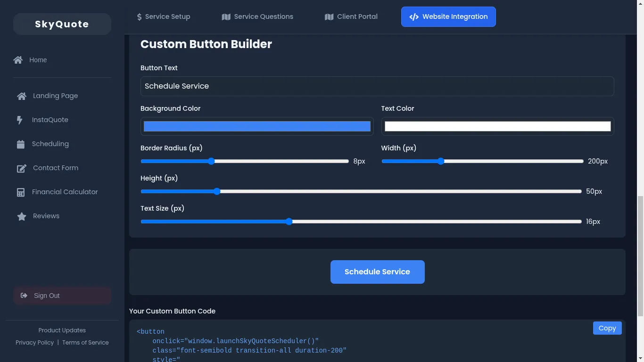Screen dimensions: 644x362
Task: Click the Financial Calculator icon
Action: pos(21,192)
